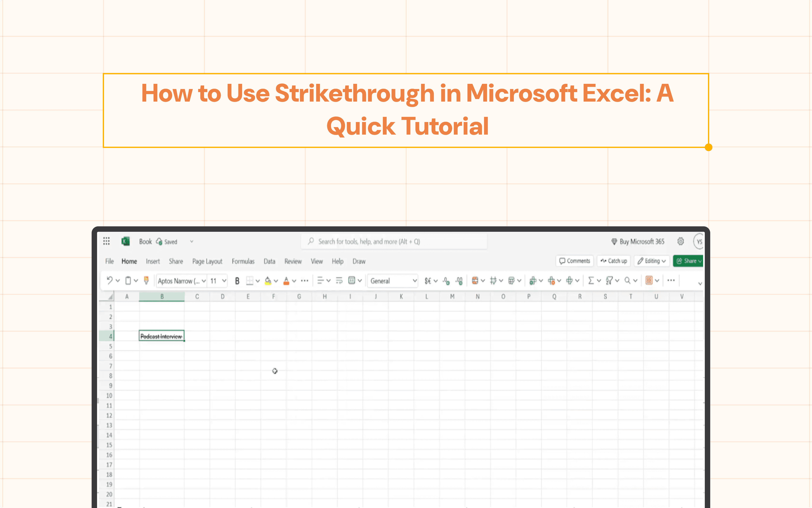This screenshot has width=812, height=508.
Task: Apply the yellow fill color bucket
Action: [x=268, y=281]
